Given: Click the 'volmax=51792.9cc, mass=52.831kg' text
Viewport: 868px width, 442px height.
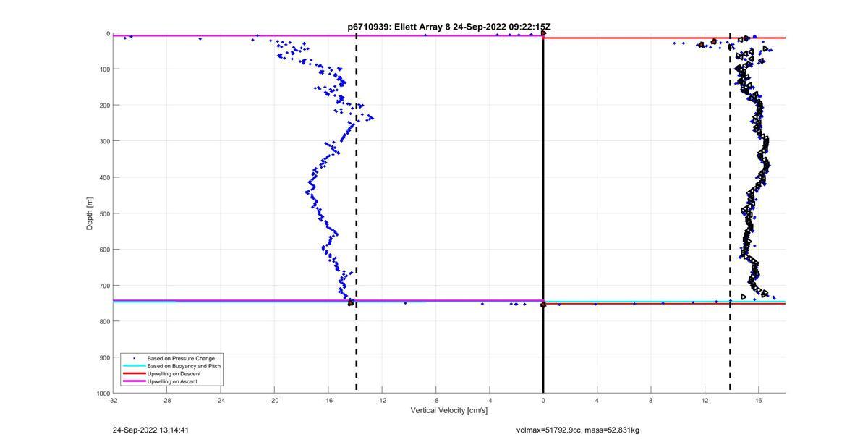Looking at the screenshot, I should tap(578, 430).
